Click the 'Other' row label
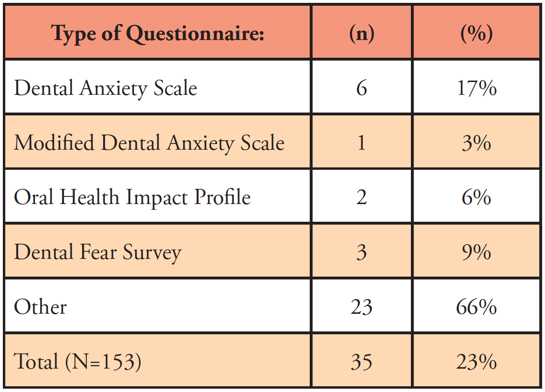545x392 pixels. pyautogui.click(x=41, y=307)
